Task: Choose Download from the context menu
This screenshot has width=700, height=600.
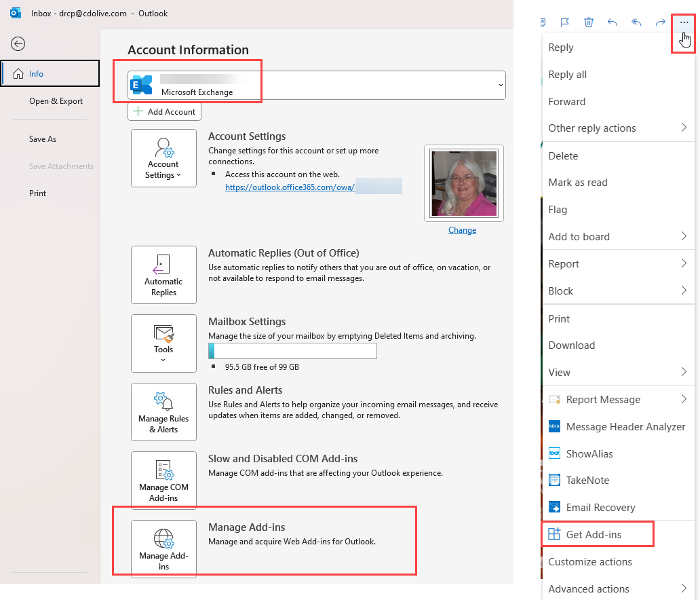Action: 619,345
